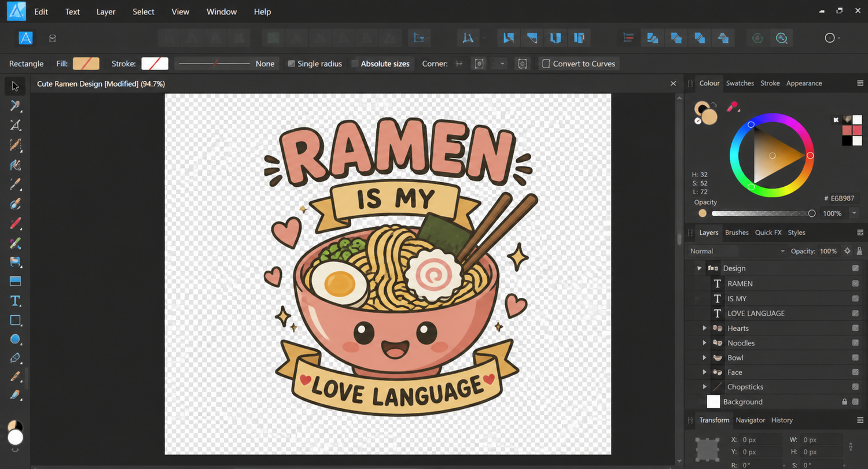This screenshot has height=469, width=868.
Task: Click the colour Opacity slider handle
Action: [x=812, y=213]
